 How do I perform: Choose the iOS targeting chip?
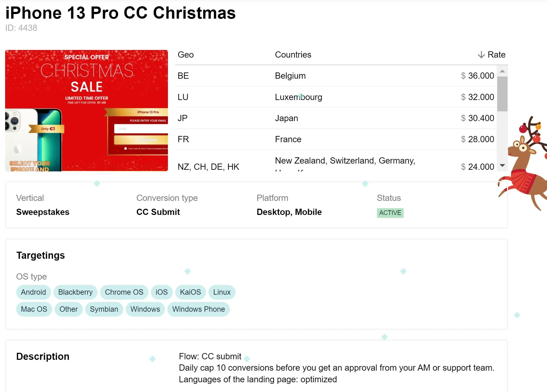coord(162,292)
